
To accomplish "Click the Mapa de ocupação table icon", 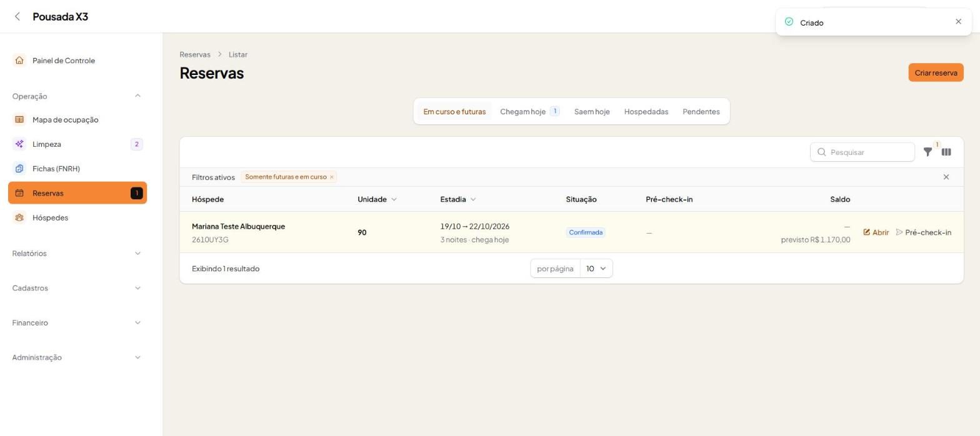I will (19, 119).
